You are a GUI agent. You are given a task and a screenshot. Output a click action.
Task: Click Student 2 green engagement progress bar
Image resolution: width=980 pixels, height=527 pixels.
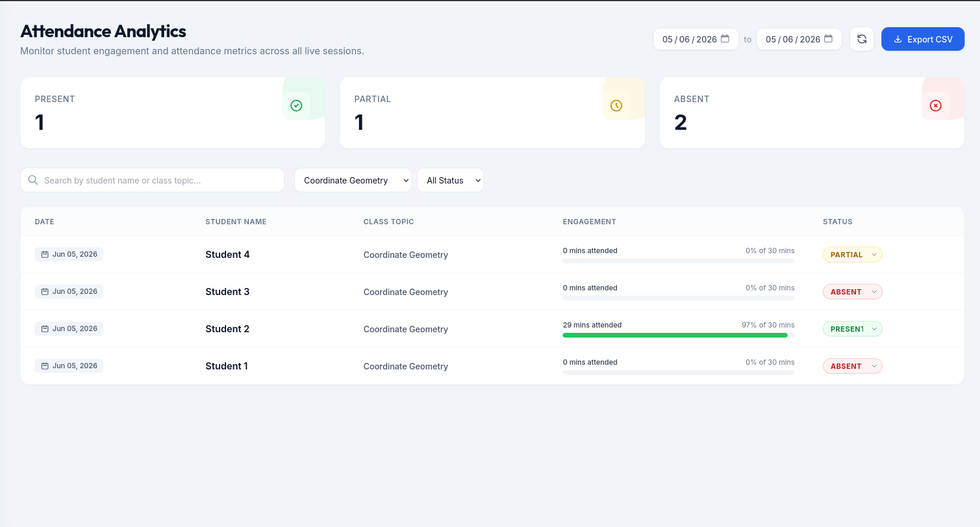(675, 335)
